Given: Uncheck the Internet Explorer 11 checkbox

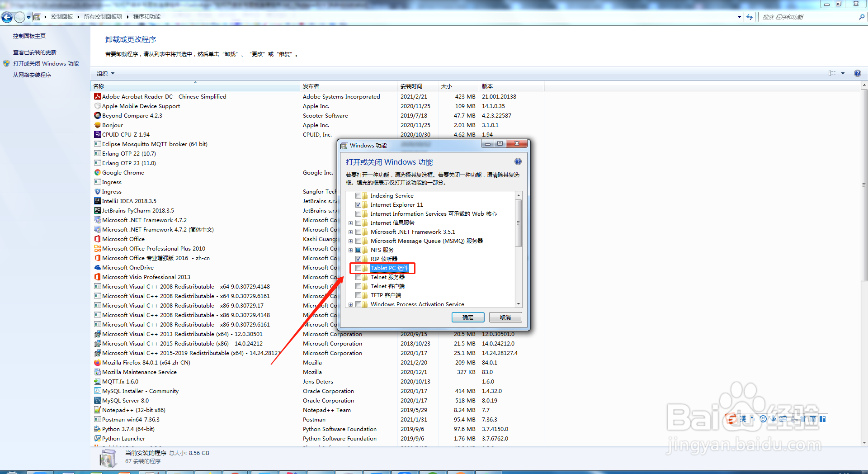Looking at the screenshot, I should coord(358,204).
